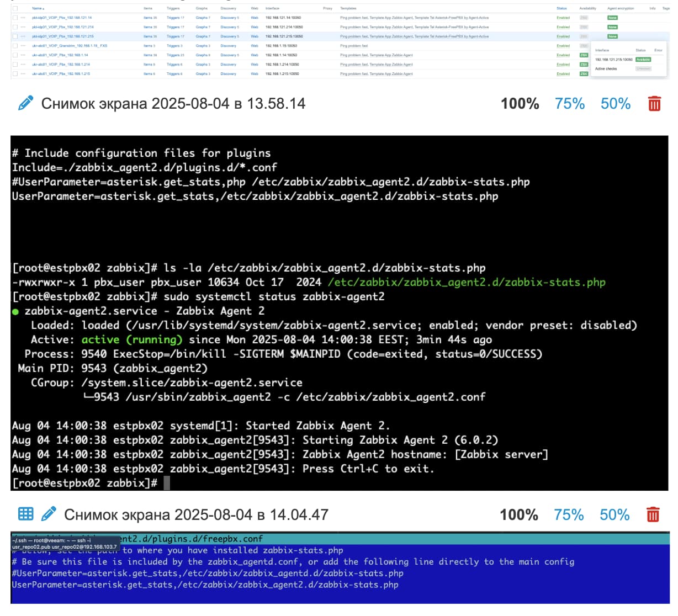
Task: Check box for ukr-atc01_VOIP_Pbx_192.168.1.215
Action: [x=15, y=74]
